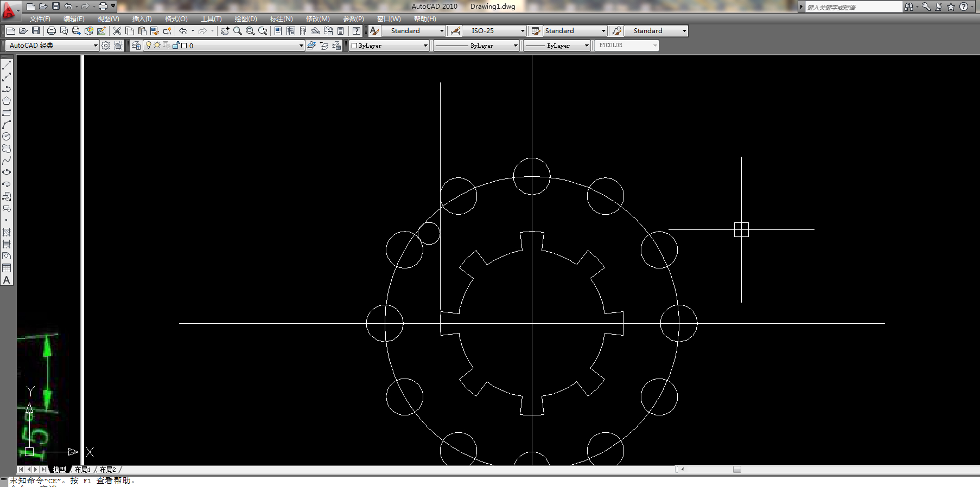The width and height of the screenshot is (980, 487).
Task: Open the Layer Properties Manager icon
Action: [136, 46]
